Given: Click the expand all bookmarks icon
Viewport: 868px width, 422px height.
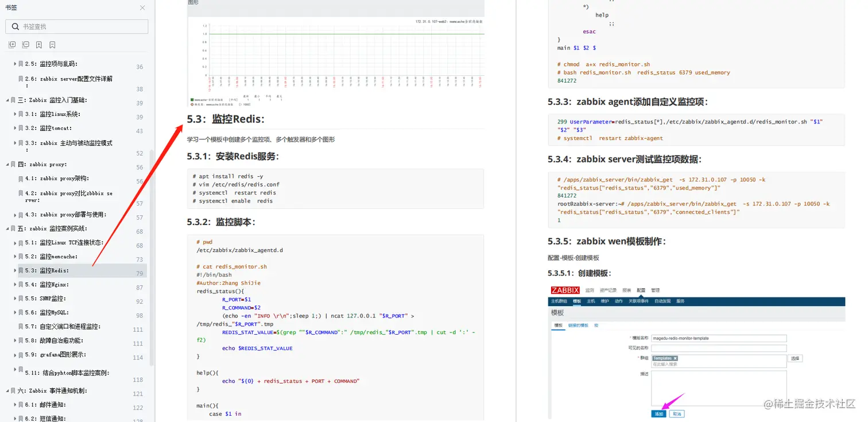Looking at the screenshot, I should coord(12,45).
